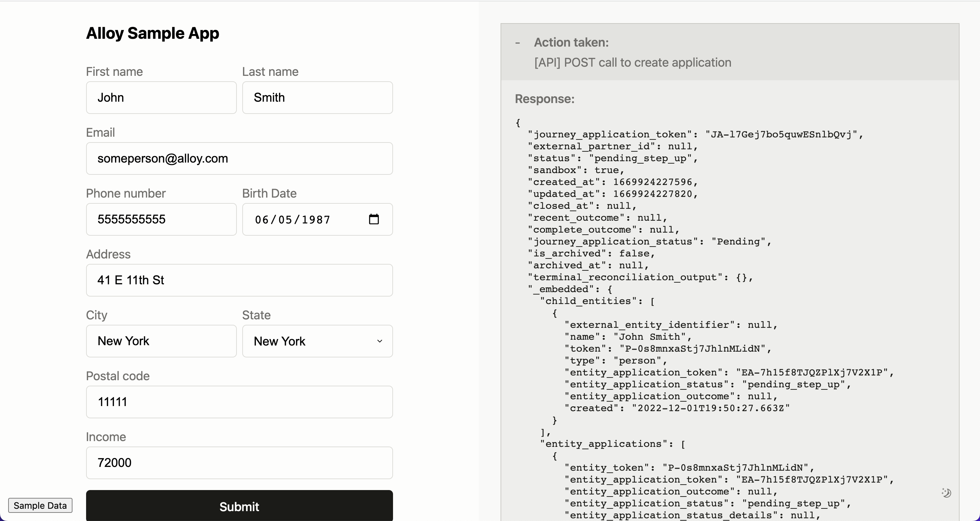Select the year 1987 in Birth Date
The image size is (980, 521).
click(x=316, y=220)
